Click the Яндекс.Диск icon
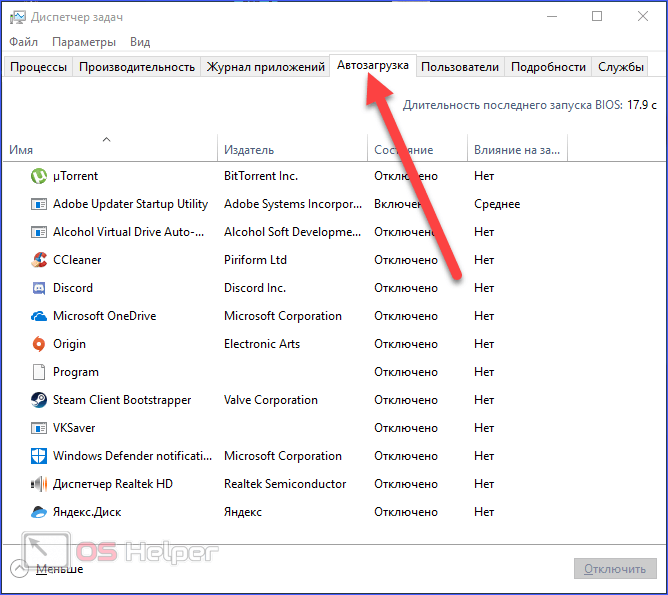The width and height of the screenshot is (668, 595). tap(39, 512)
